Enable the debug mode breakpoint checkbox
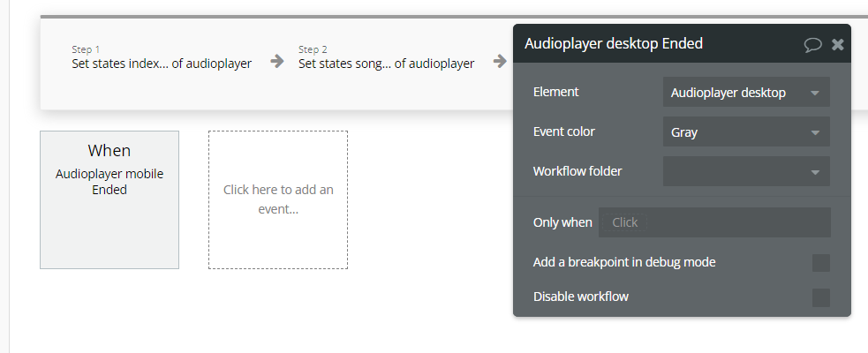The height and width of the screenshot is (353, 868). click(820, 263)
